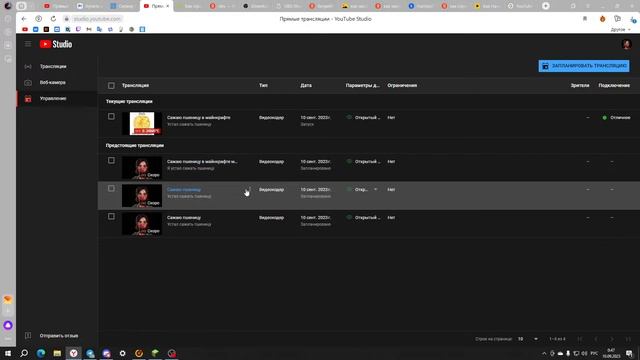This screenshot has height=360, width=640.
Task: Reload the page with refresh icon
Action: 53,19
